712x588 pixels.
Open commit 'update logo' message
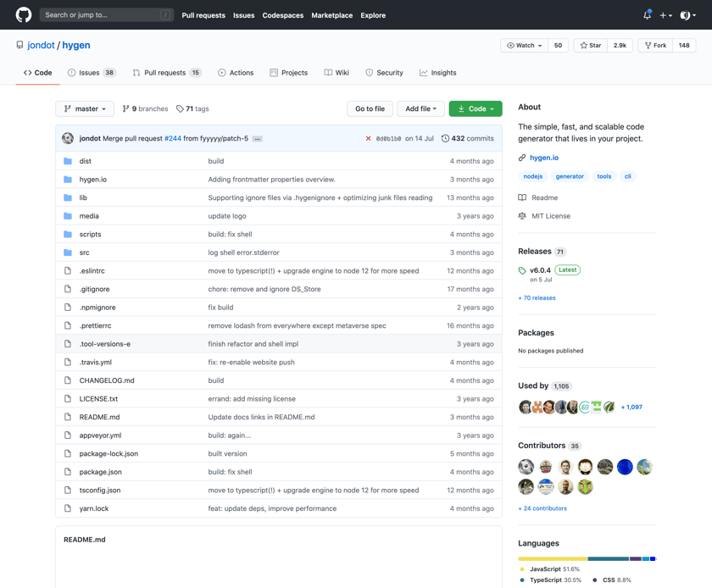coord(227,216)
